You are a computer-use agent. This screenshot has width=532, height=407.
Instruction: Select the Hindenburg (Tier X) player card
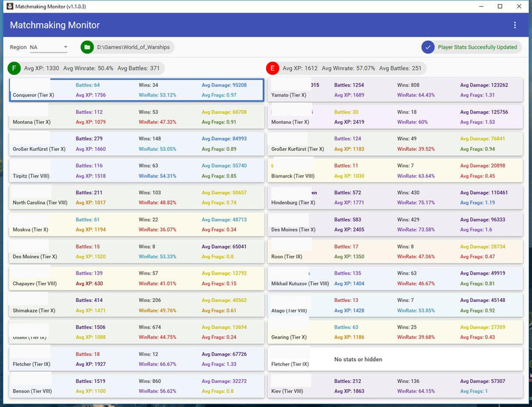395,197
